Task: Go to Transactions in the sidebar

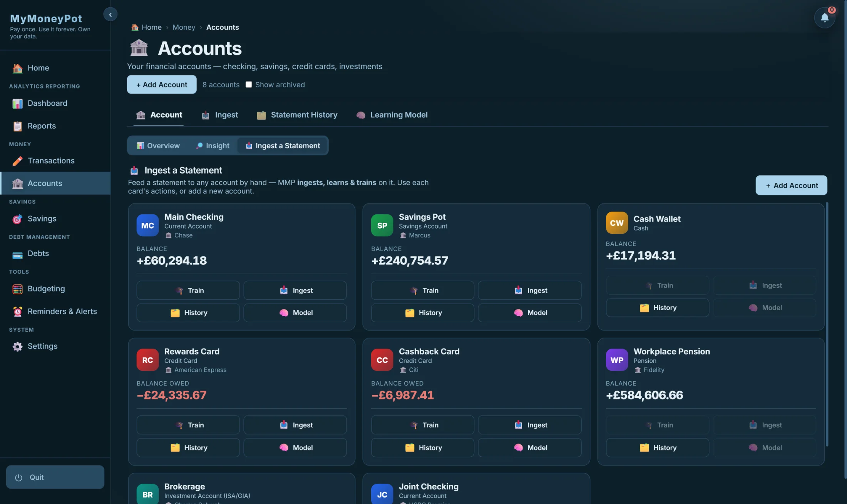Action: click(55, 161)
